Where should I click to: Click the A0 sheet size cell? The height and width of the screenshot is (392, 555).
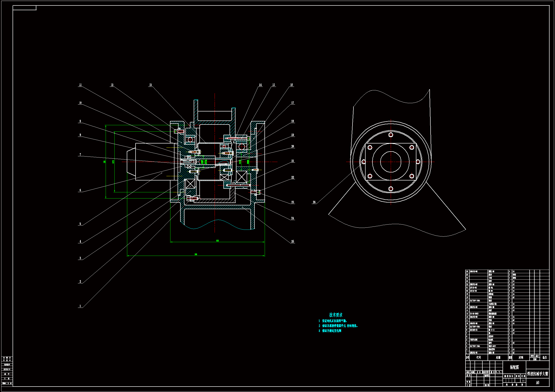[x=537, y=383]
